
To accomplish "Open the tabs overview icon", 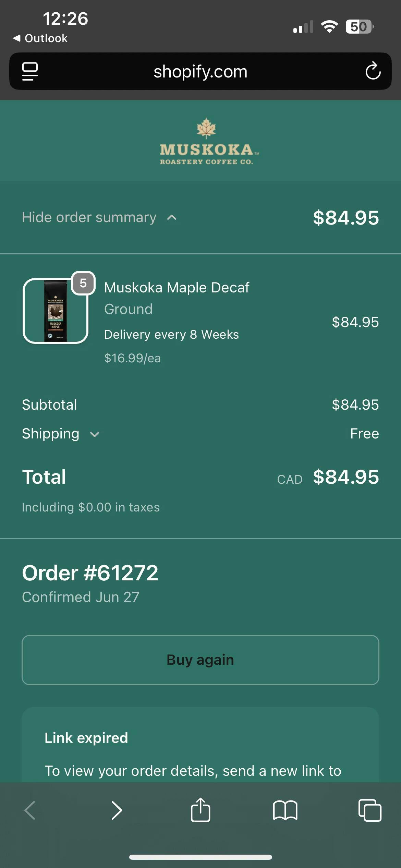I will [x=369, y=810].
